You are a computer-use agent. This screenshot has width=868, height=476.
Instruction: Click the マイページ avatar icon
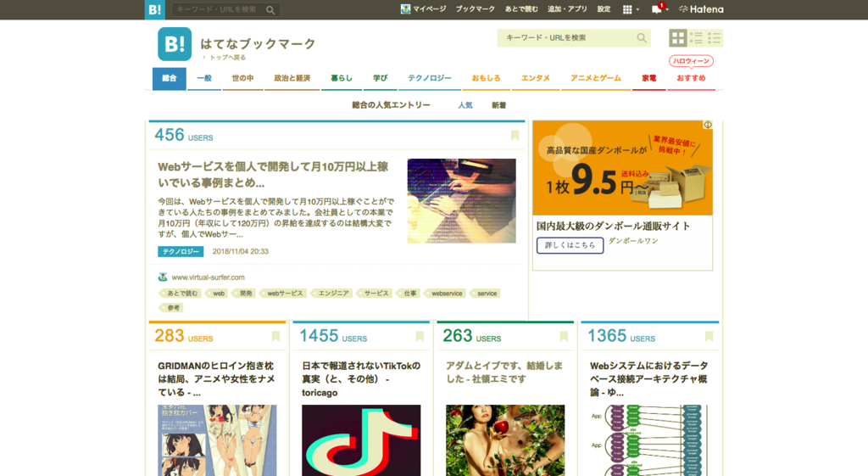coord(405,8)
